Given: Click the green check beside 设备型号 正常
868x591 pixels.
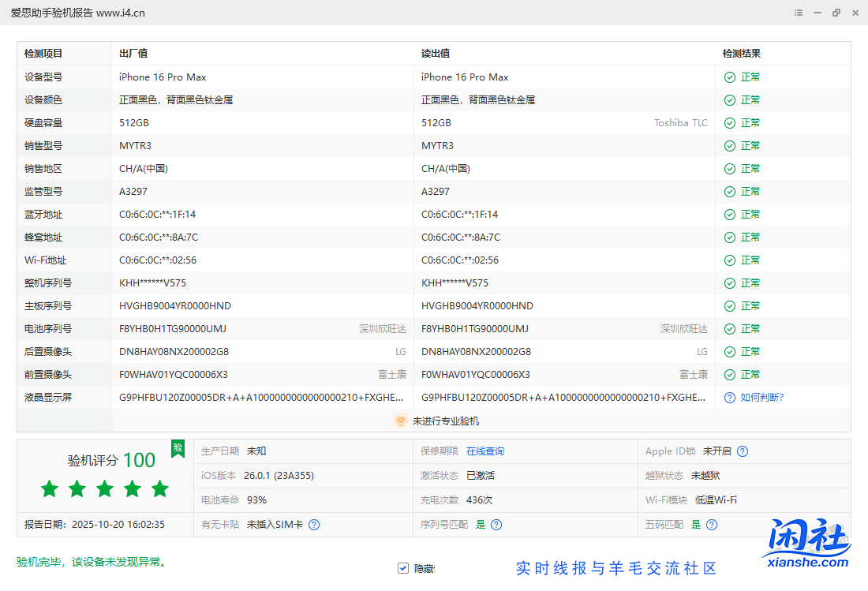Looking at the screenshot, I should tap(728, 77).
